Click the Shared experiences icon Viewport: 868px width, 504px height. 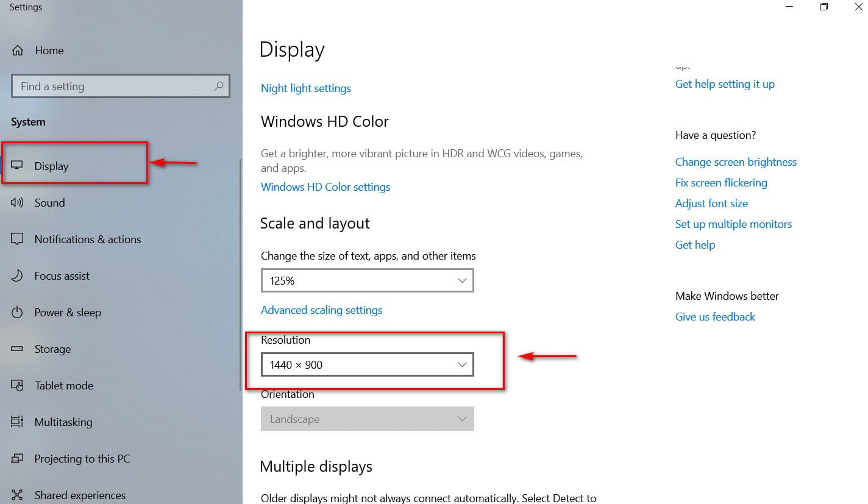(17, 495)
